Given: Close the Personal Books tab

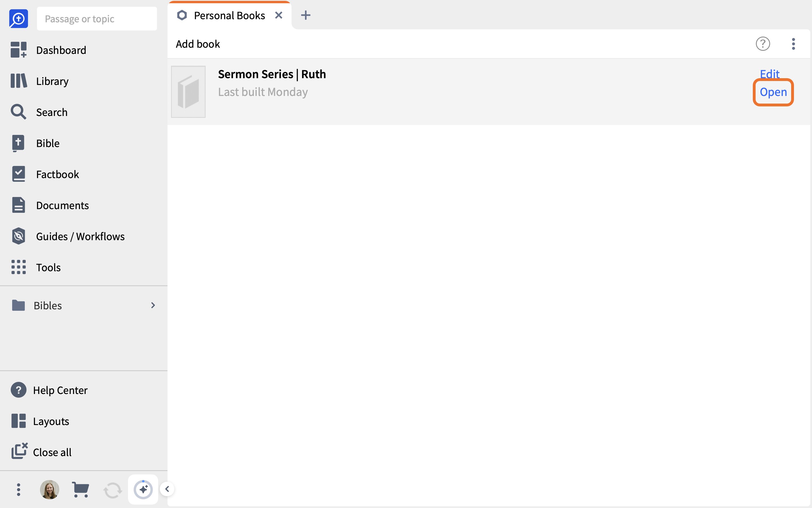Looking at the screenshot, I should point(279,16).
